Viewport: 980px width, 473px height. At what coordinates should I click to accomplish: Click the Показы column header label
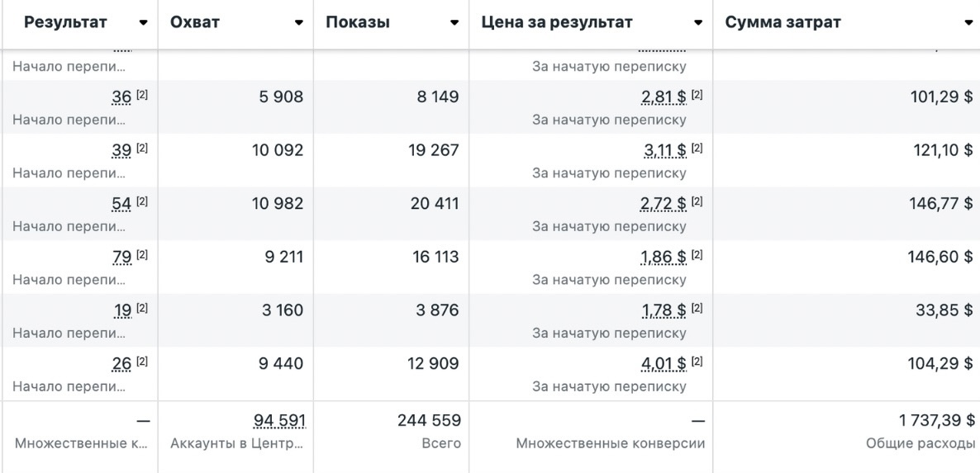pos(358,22)
